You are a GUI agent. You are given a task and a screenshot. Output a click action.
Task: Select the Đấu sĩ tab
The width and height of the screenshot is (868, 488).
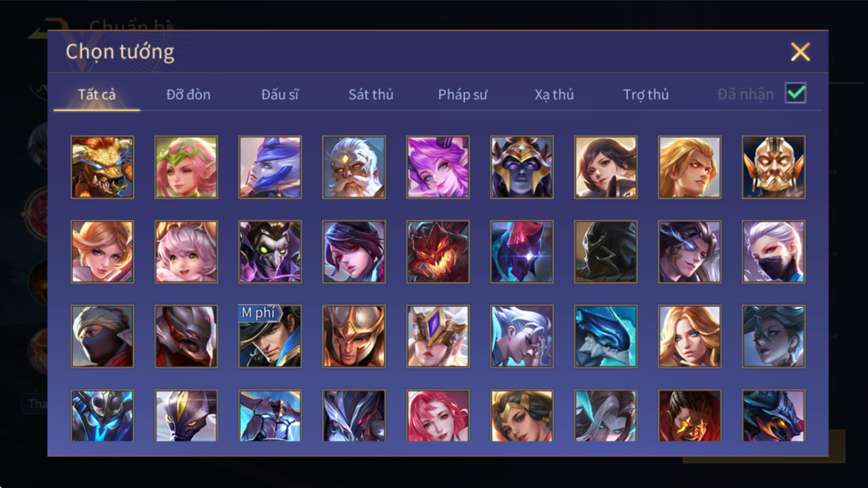[280, 95]
